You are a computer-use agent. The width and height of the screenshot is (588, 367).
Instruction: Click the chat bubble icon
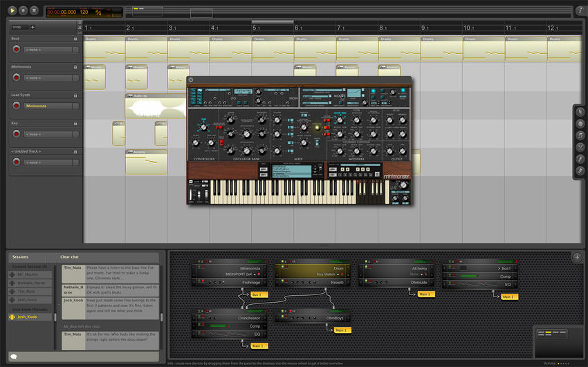tap(14, 357)
